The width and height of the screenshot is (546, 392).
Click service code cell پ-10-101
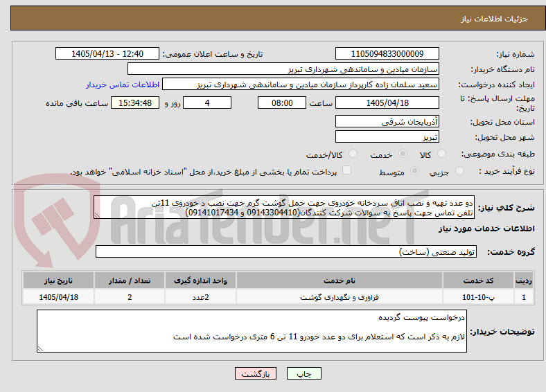click(x=479, y=297)
